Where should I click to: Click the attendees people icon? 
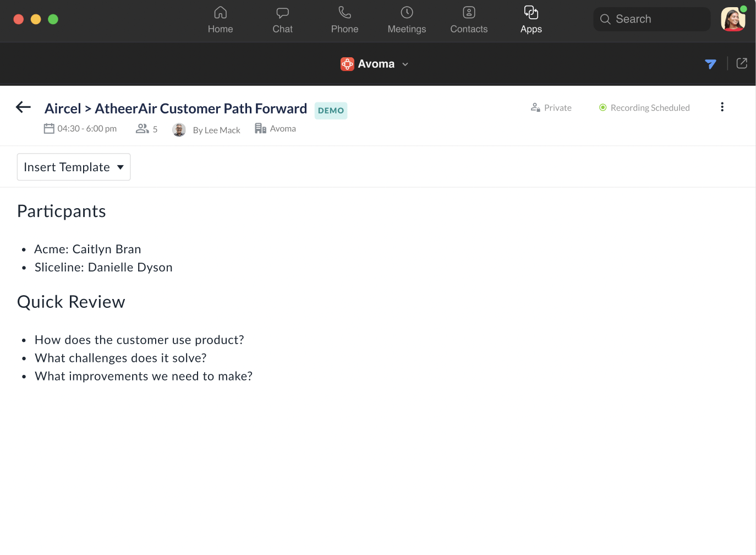point(142,129)
